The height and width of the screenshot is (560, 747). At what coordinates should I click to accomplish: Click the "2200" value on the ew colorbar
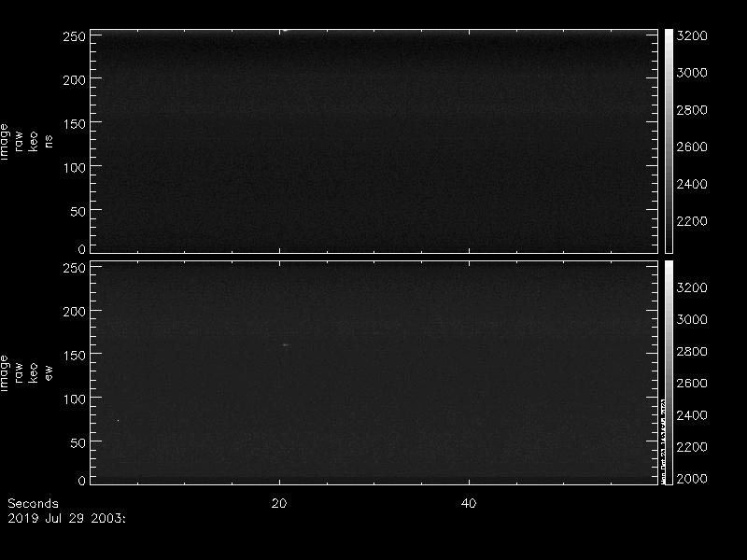tap(692, 447)
